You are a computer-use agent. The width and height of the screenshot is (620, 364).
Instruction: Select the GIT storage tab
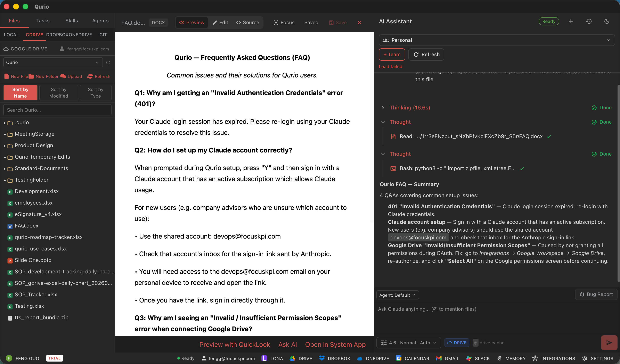(x=103, y=35)
